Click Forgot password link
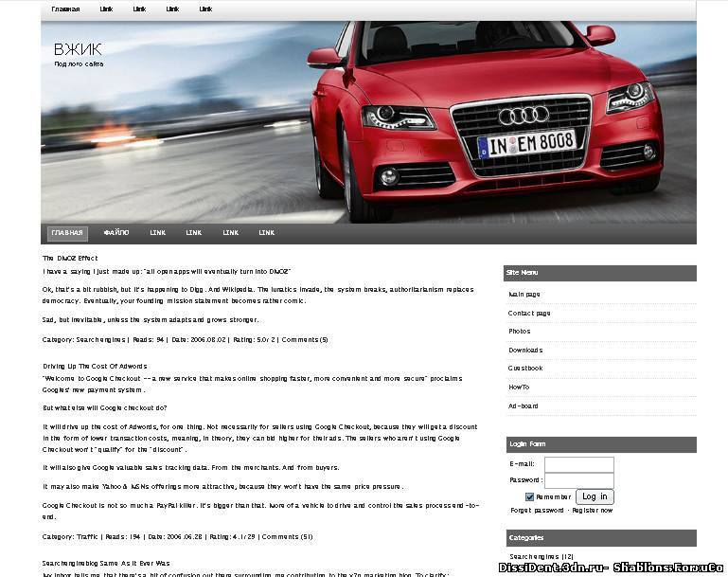This screenshot has height=577, width=728. point(537,510)
